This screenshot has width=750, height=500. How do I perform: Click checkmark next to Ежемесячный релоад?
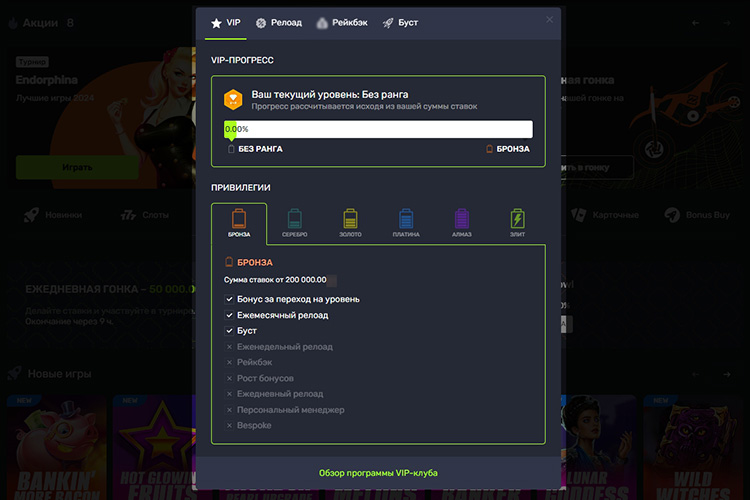point(229,315)
